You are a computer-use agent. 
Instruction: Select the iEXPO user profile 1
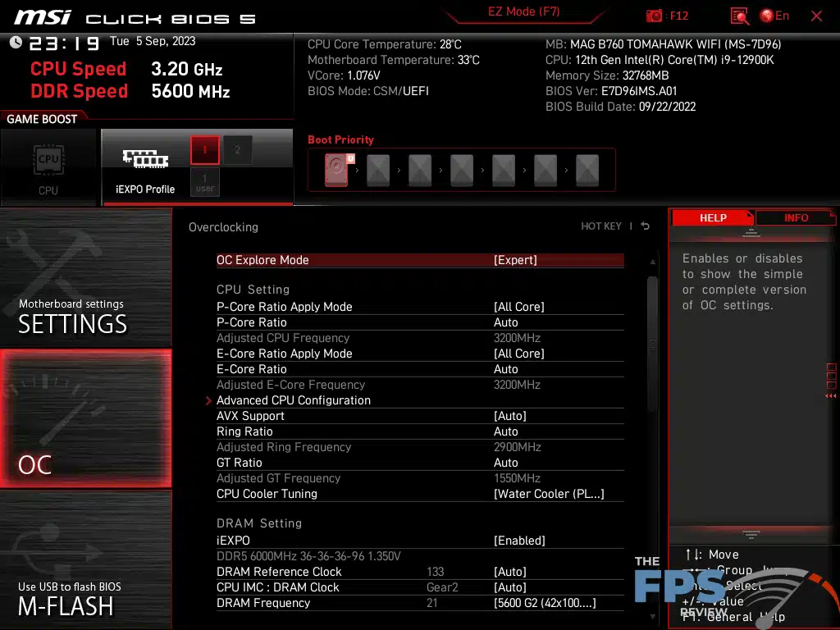point(204,183)
